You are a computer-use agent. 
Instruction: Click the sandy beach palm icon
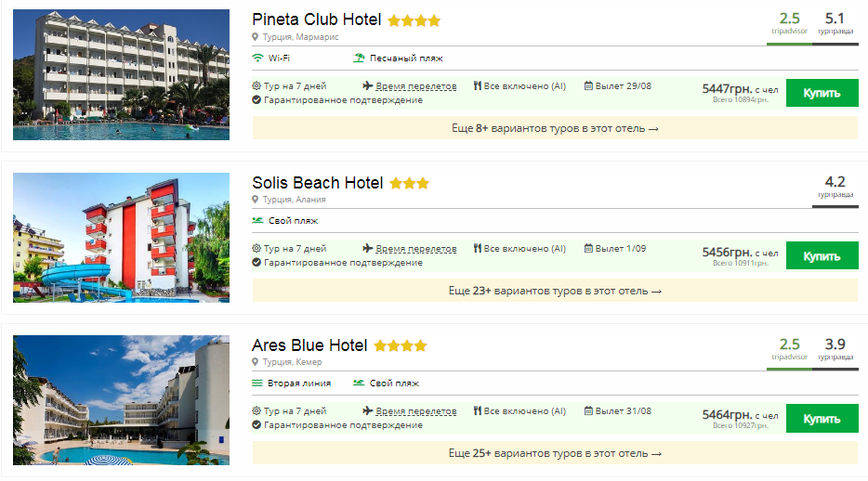(359, 58)
